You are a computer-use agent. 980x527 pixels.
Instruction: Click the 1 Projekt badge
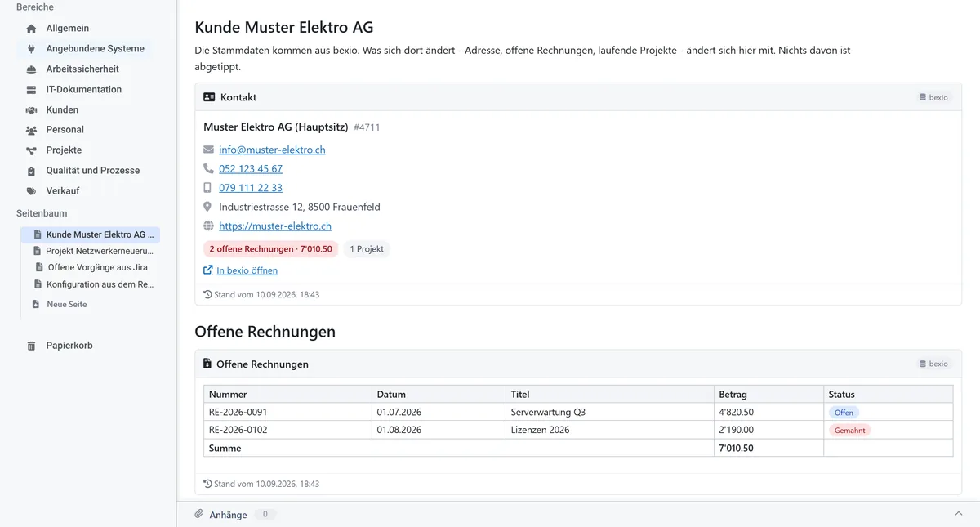pyautogui.click(x=367, y=249)
